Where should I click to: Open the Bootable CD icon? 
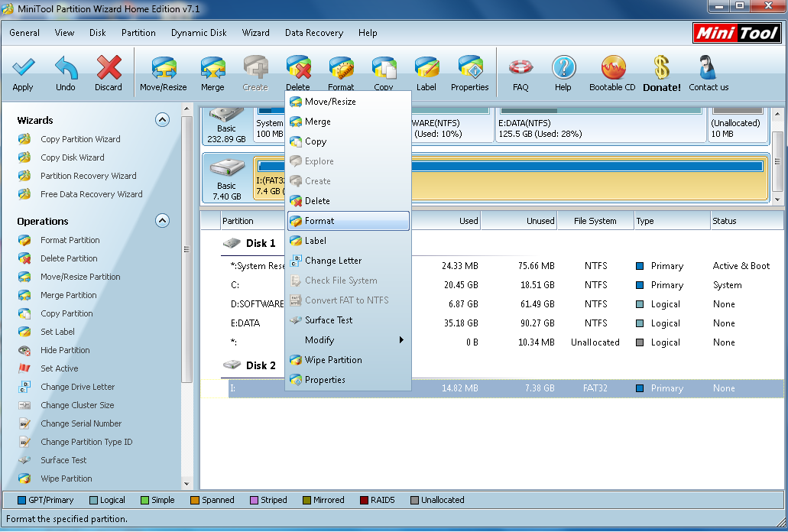[x=613, y=68]
